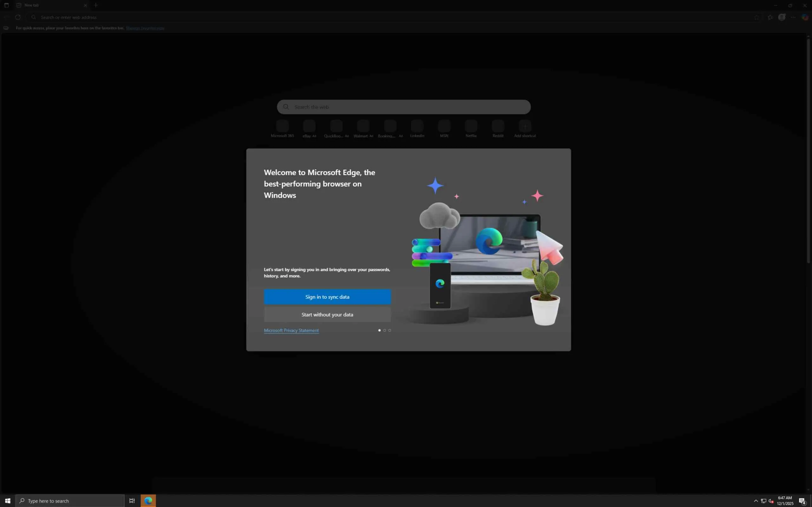
Task: Open a new tab with plus button
Action: coord(96,5)
